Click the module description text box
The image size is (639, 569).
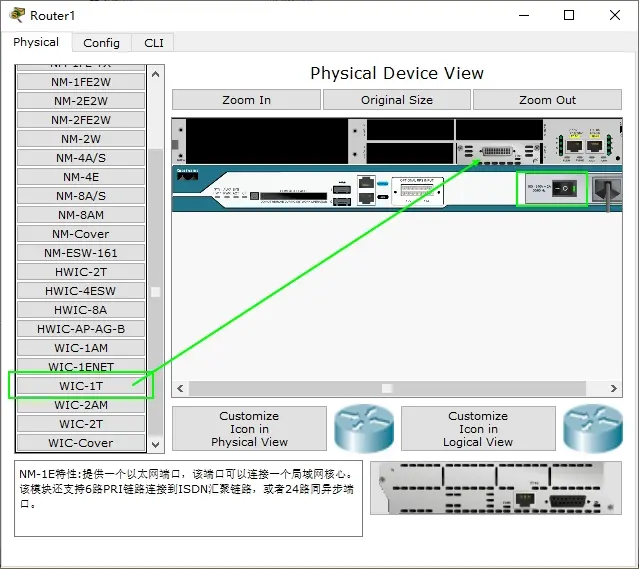188,498
